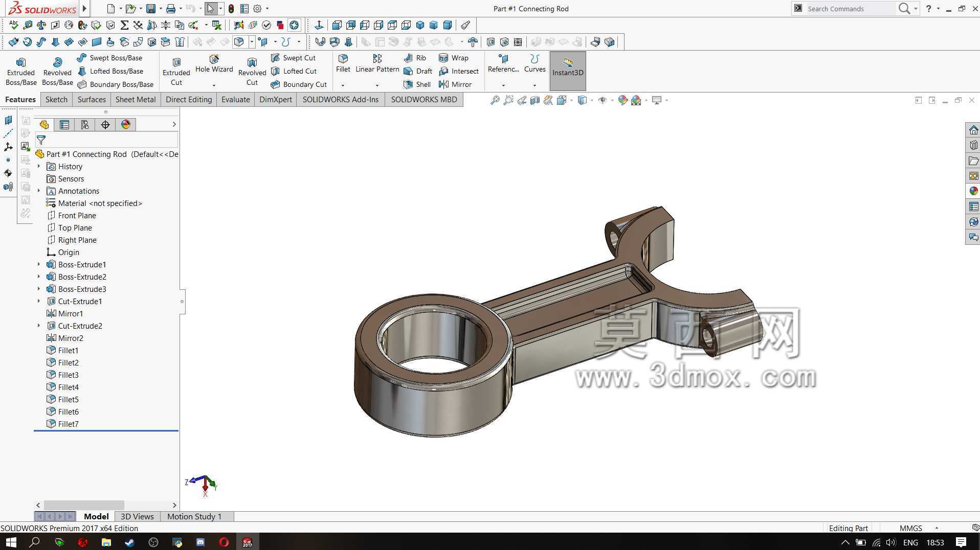This screenshot has height=550, width=980.
Task: Click Zoom to Fit in view toolbar
Action: (x=495, y=100)
